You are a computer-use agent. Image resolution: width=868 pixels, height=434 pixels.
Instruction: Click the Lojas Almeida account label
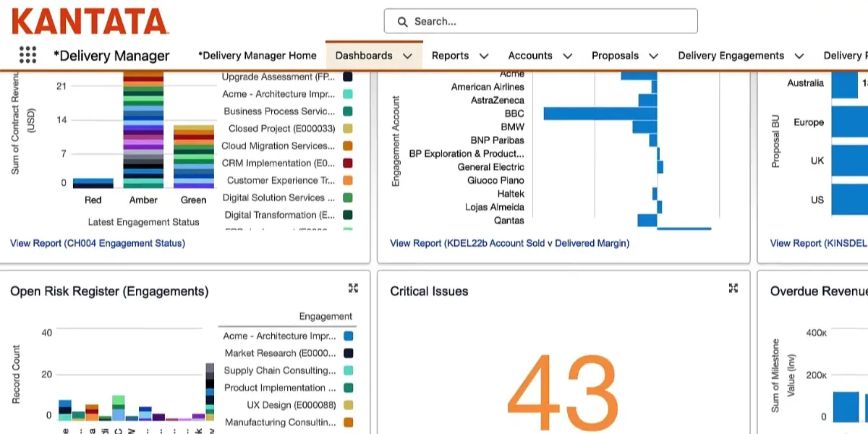click(495, 208)
